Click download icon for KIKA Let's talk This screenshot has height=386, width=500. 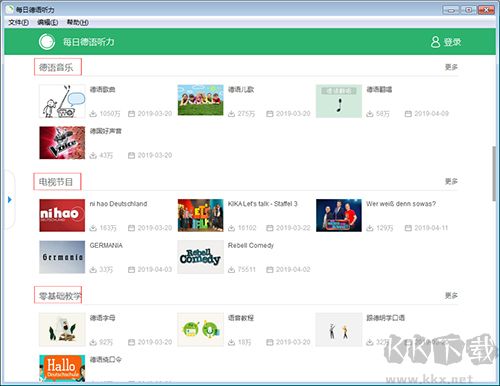coord(231,228)
